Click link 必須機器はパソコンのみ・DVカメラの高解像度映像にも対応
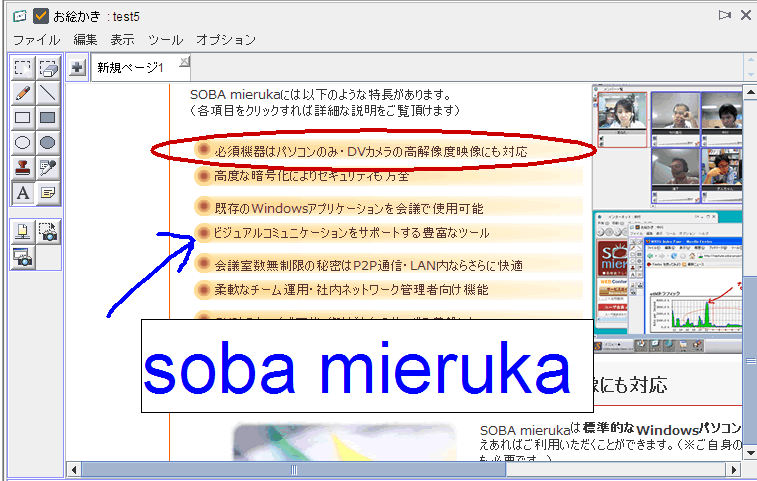The image size is (757, 481). [x=371, y=152]
